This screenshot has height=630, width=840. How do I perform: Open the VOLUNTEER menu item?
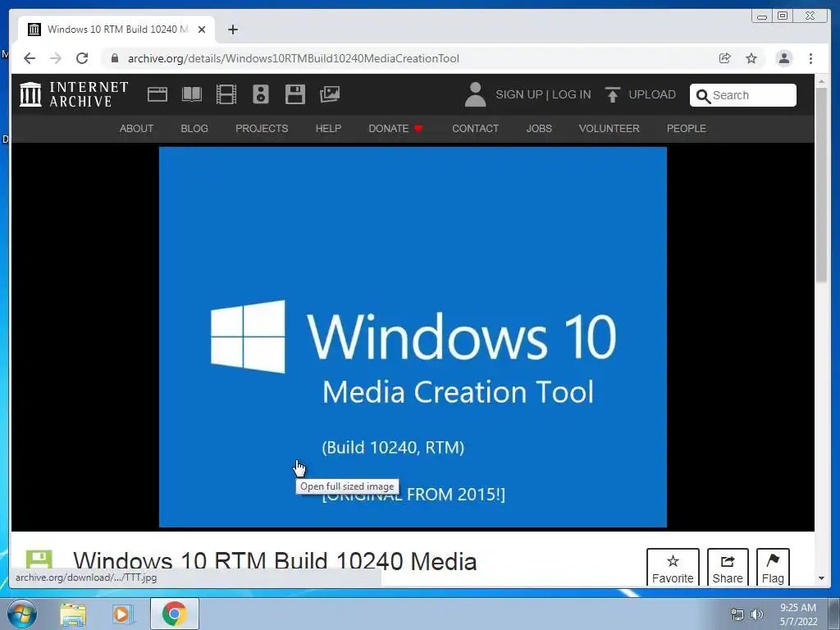(x=609, y=129)
